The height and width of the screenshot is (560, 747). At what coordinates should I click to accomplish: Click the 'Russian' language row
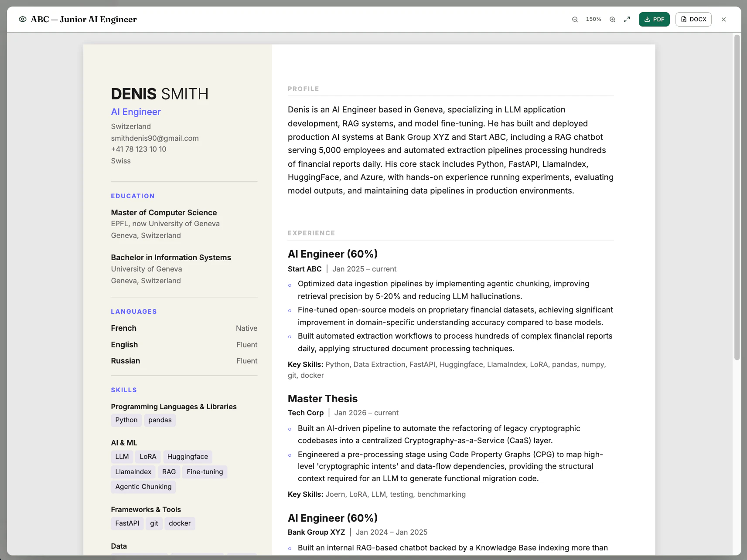pos(184,361)
